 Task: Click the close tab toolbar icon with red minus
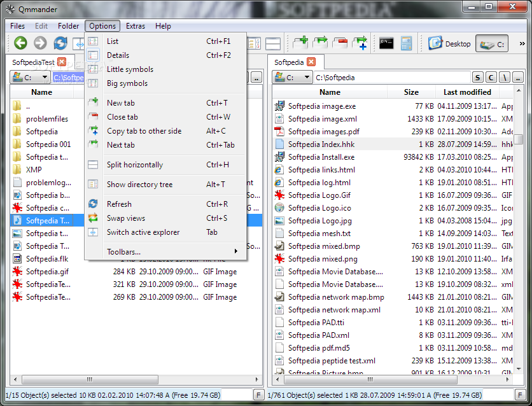[x=340, y=43]
